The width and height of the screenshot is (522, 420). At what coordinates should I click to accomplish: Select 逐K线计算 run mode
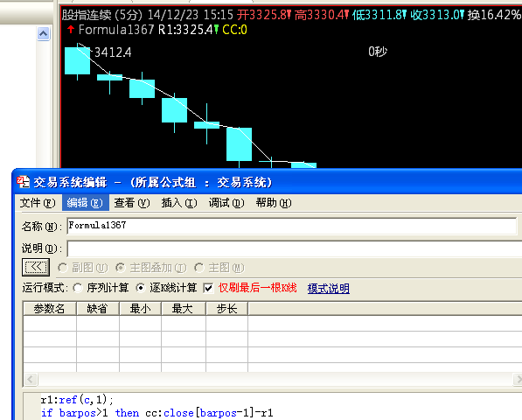click(x=141, y=288)
